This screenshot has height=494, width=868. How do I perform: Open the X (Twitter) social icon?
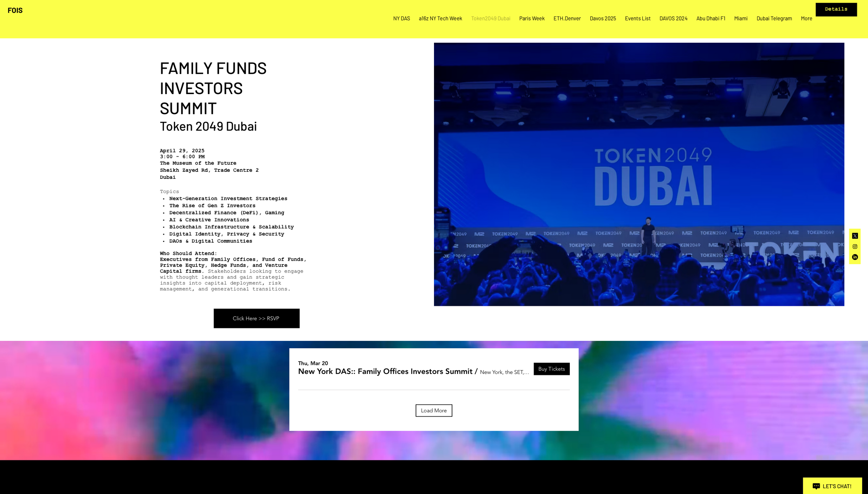click(855, 235)
